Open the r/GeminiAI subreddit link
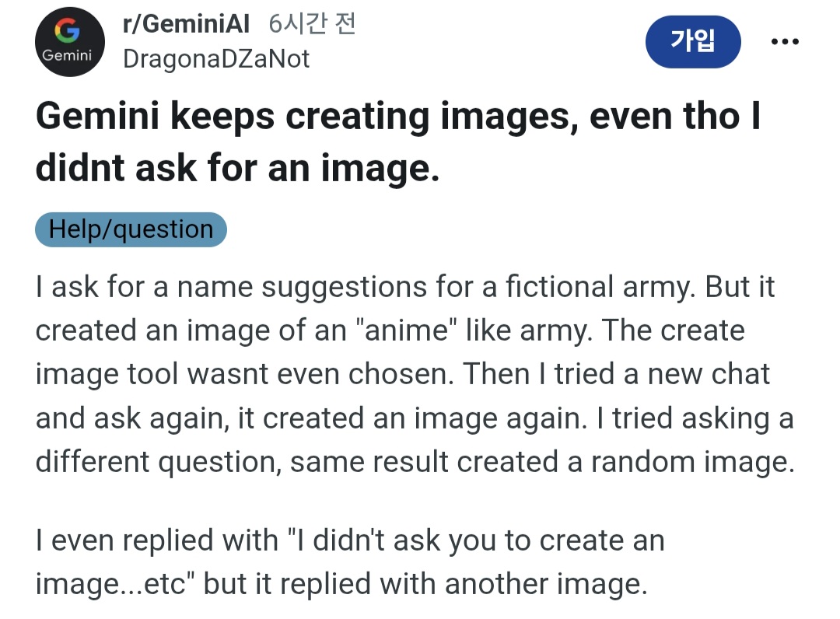The height and width of the screenshot is (619, 840). point(187,24)
